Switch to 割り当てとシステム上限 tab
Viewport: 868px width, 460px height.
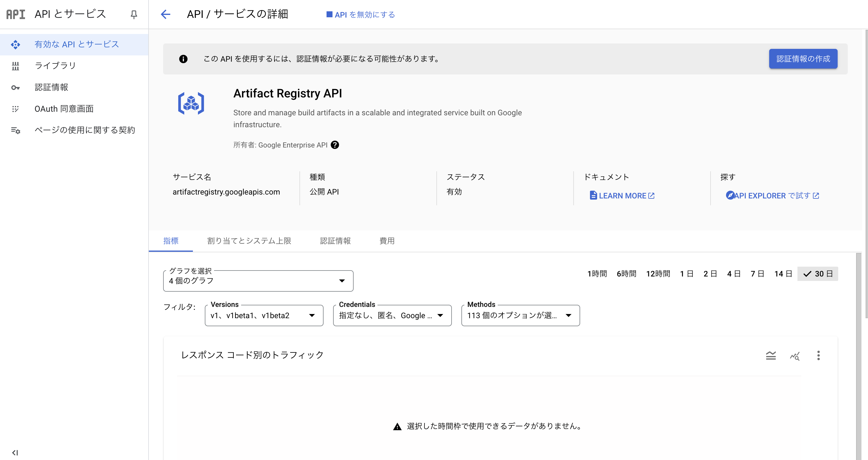[249, 241]
